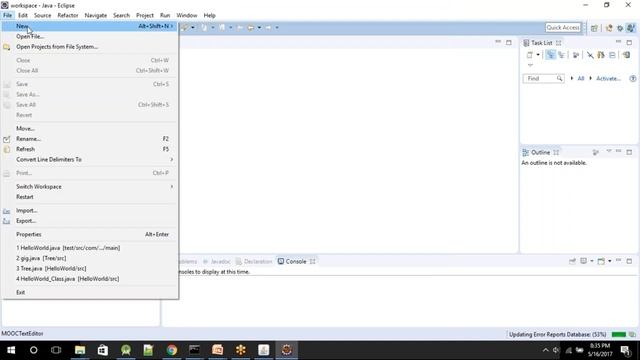Open the Help menu
This screenshot has height=360, width=640.
click(209, 16)
